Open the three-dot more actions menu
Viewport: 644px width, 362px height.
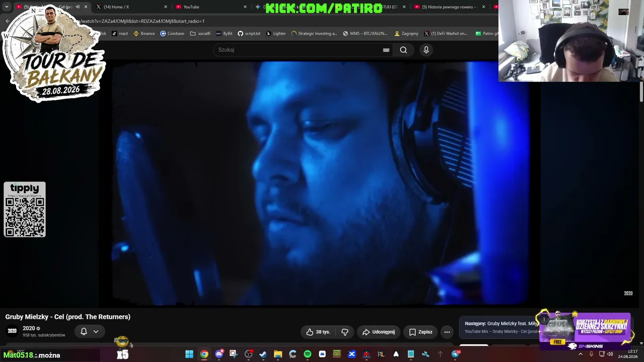click(447, 332)
